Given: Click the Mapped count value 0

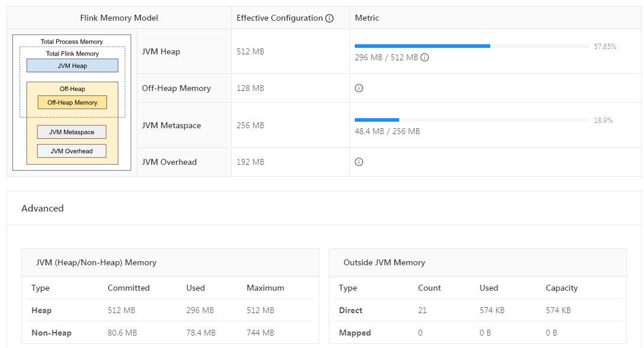Looking at the screenshot, I should [x=420, y=333].
